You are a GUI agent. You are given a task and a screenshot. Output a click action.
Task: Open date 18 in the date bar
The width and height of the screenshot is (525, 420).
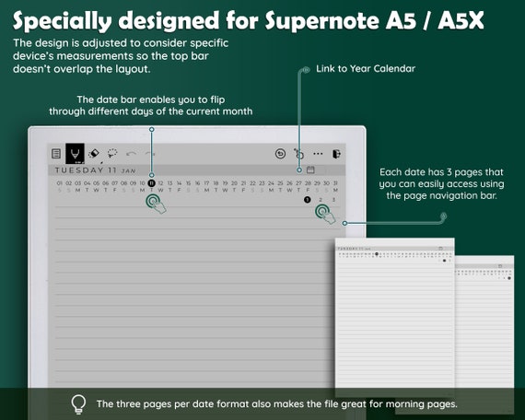click(216, 183)
